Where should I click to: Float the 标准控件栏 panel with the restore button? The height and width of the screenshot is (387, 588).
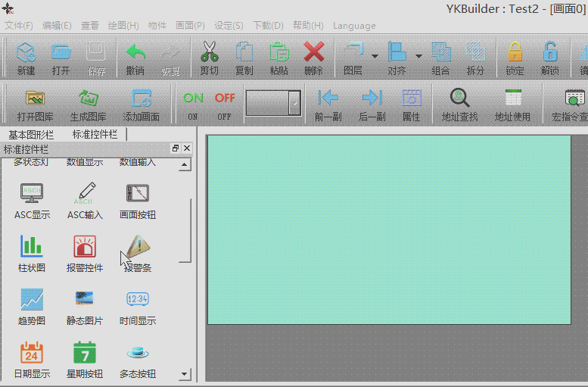coord(176,148)
